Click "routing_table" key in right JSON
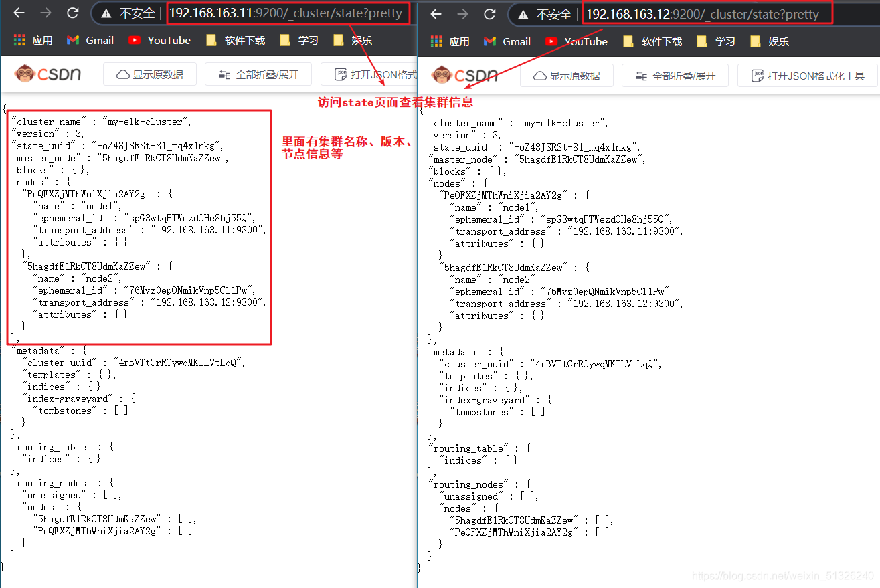The width and height of the screenshot is (880, 588). pos(467,448)
